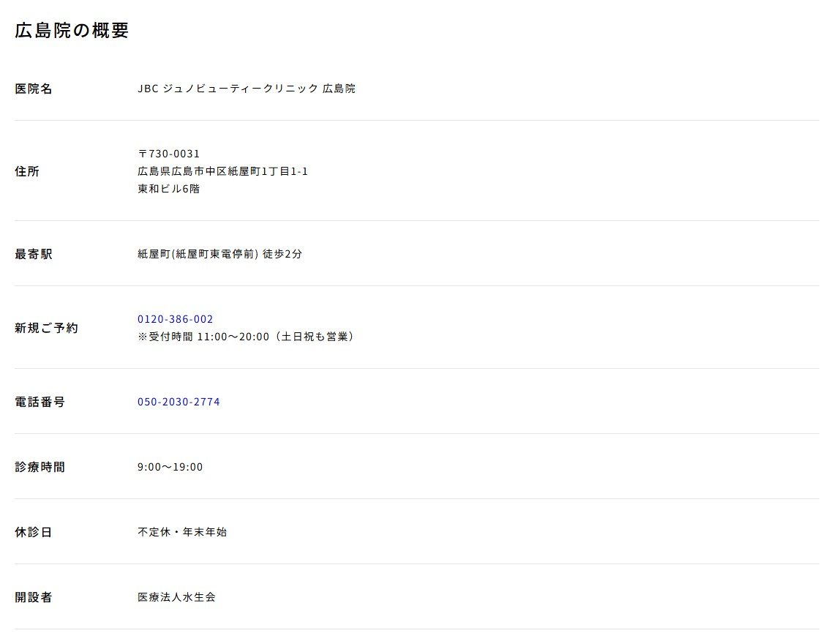Viewport: 834px width, 644px height.
Task: Click the 住所 row label
Action: click(27, 171)
